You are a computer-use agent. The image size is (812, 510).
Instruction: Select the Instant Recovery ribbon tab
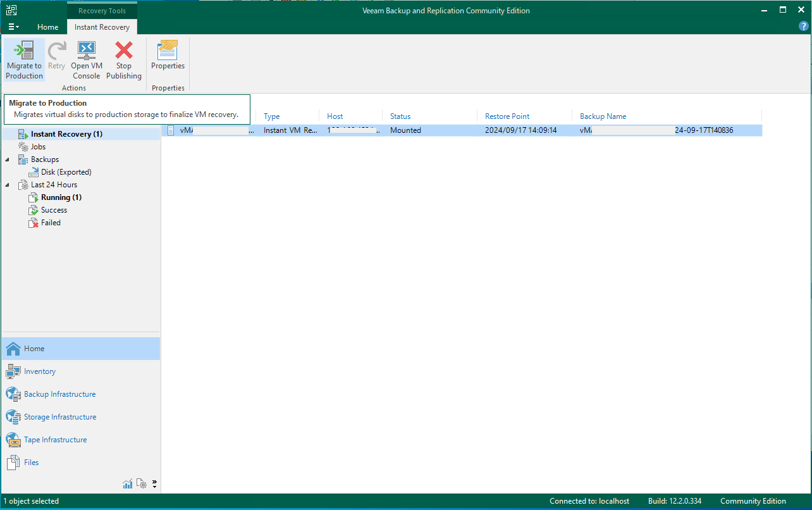pyautogui.click(x=102, y=27)
